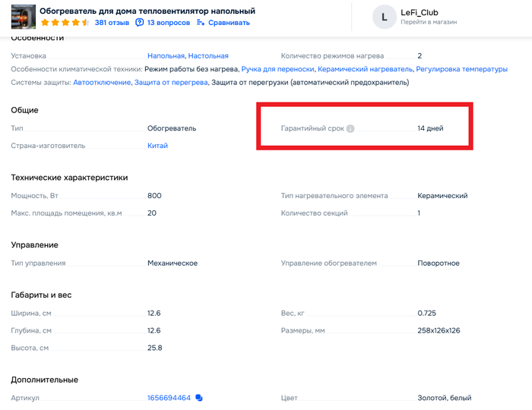Open the Автоотключение protection link
532x410 pixels.
click(102, 83)
